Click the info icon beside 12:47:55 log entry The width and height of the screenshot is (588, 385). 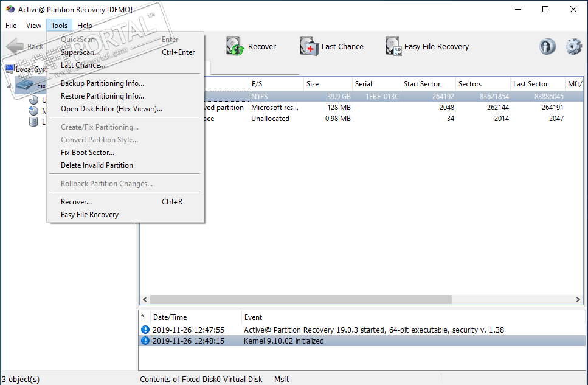(145, 330)
